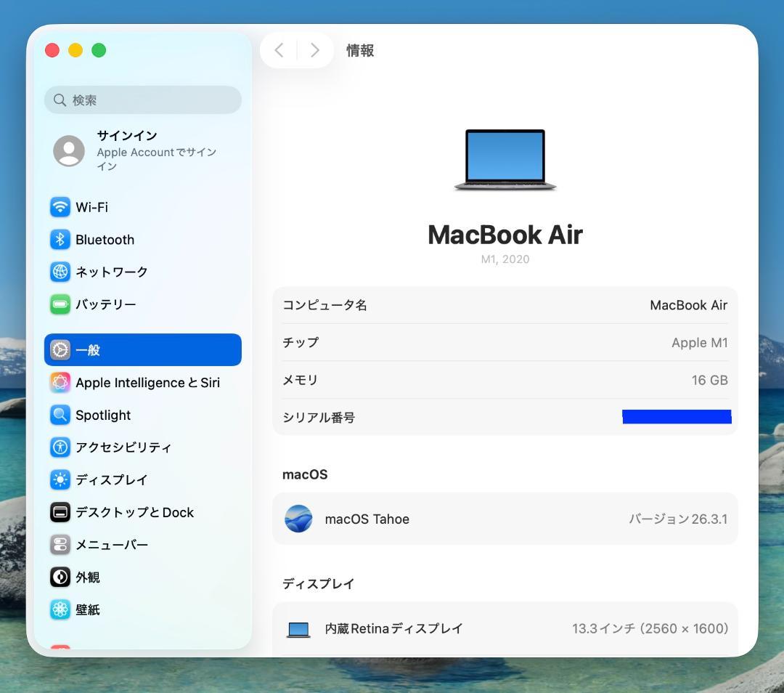
Task: Click the 13.3インチ (2560 × 1600) text
Action: 650,628
